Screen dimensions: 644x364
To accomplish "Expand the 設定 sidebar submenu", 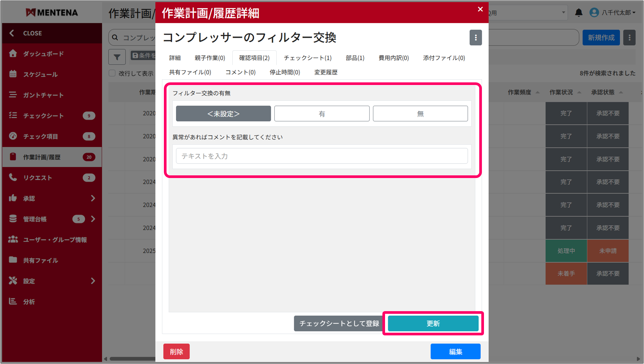I will click(x=93, y=281).
